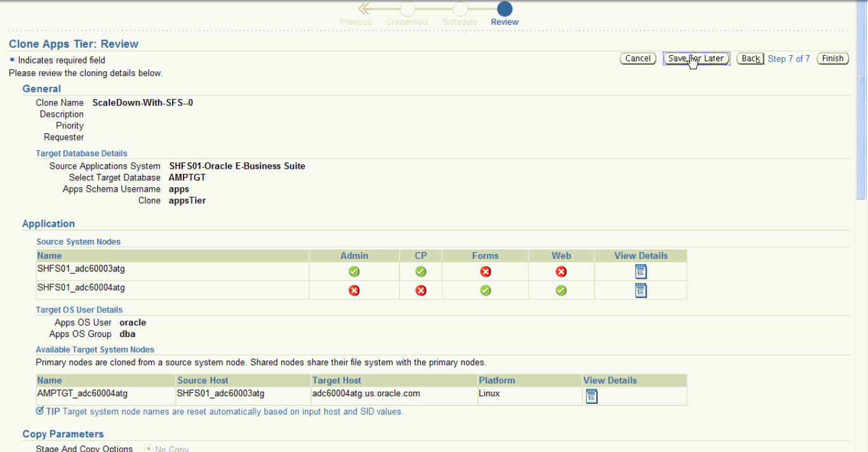868x452 pixels.
Task: Click the Schedule step circle
Action: click(460, 8)
